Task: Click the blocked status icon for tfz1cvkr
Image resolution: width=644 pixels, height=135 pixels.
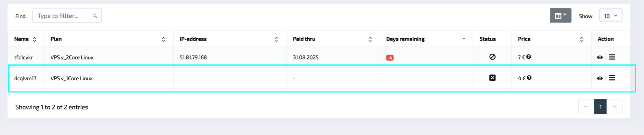Action: 492,57
